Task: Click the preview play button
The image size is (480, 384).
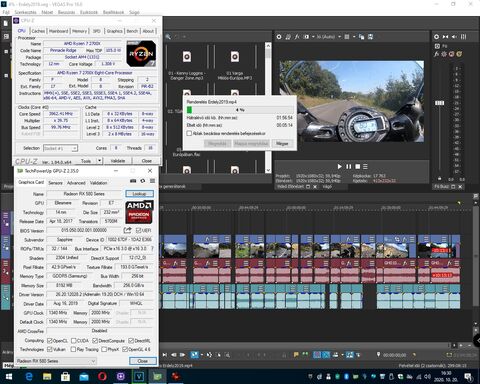Action: [x=339, y=166]
